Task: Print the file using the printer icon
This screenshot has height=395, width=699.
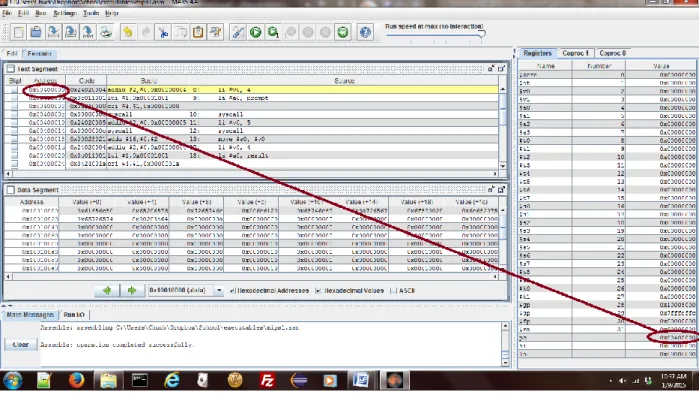Action: point(106,32)
